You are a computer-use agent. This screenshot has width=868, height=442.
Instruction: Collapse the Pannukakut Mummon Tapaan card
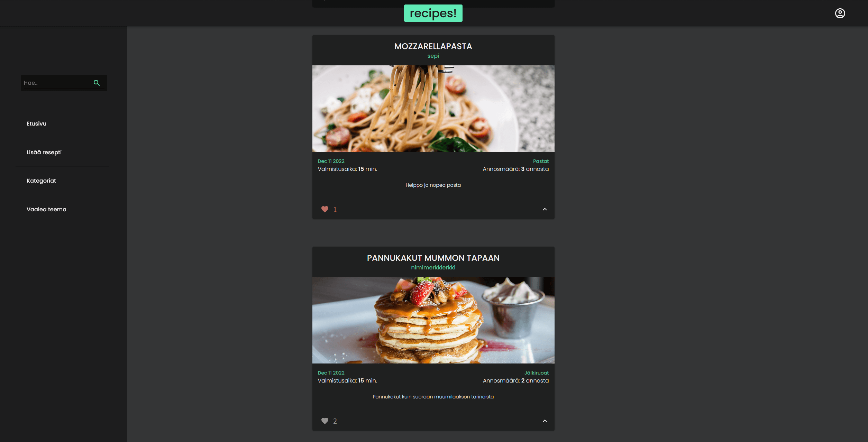point(545,421)
